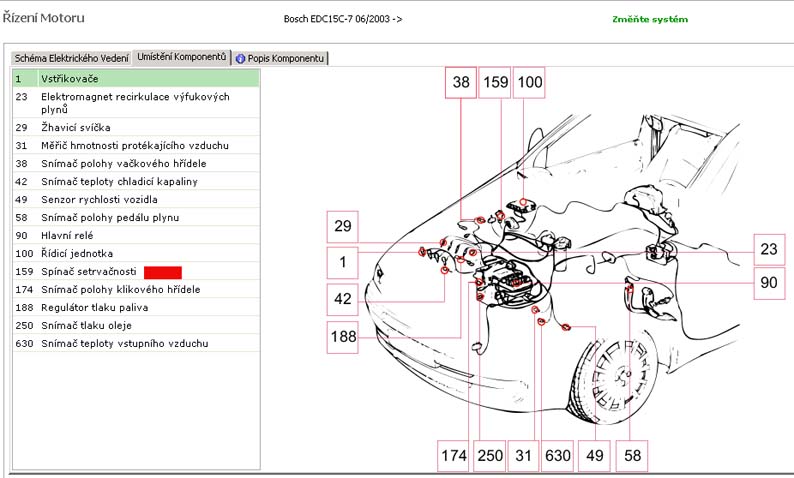Image resolution: width=794 pixels, height=478 pixels.
Task: Click marker 188 fuel pressure regulator label
Action: (343, 337)
